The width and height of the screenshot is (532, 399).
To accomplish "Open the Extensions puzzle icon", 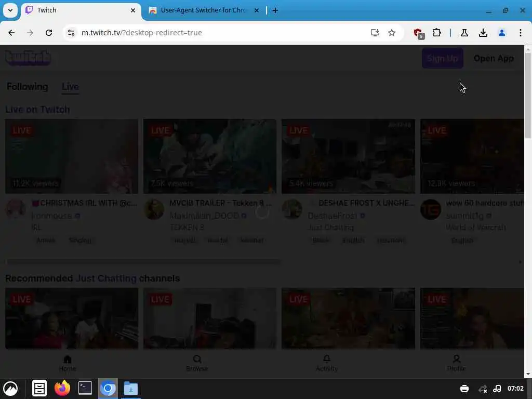I will tap(436, 33).
